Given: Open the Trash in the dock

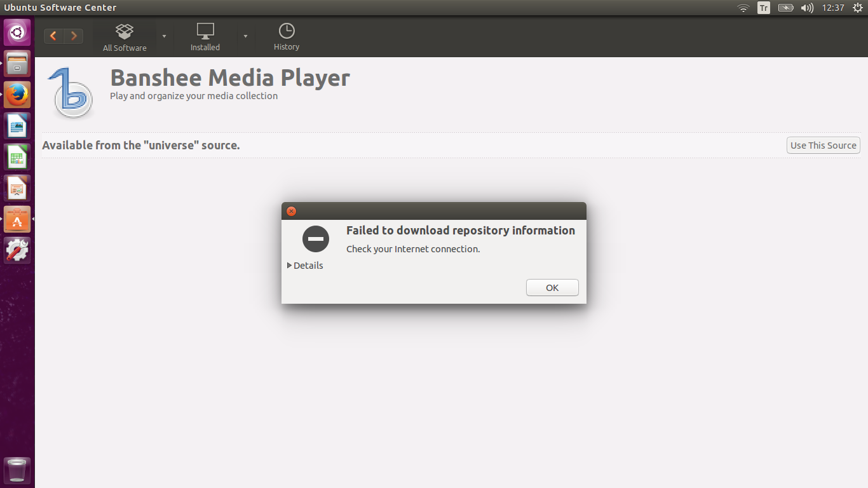Looking at the screenshot, I should point(17,471).
